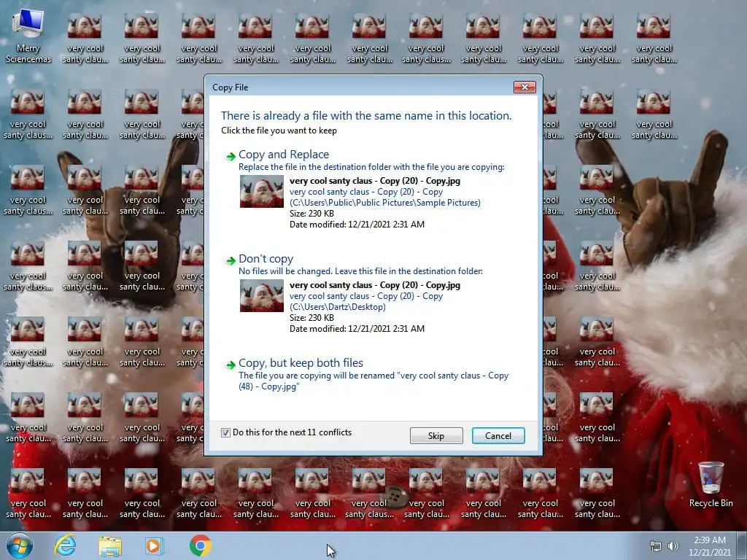Viewport: 747px width, 560px height.
Task: Click the Skip button
Action: (436, 436)
